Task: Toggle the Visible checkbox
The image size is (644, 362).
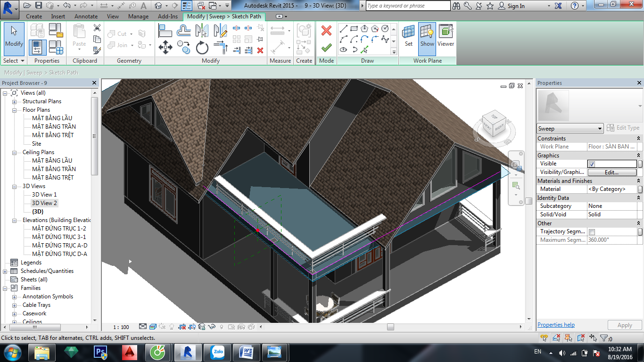Action: [x=592, y=164]
